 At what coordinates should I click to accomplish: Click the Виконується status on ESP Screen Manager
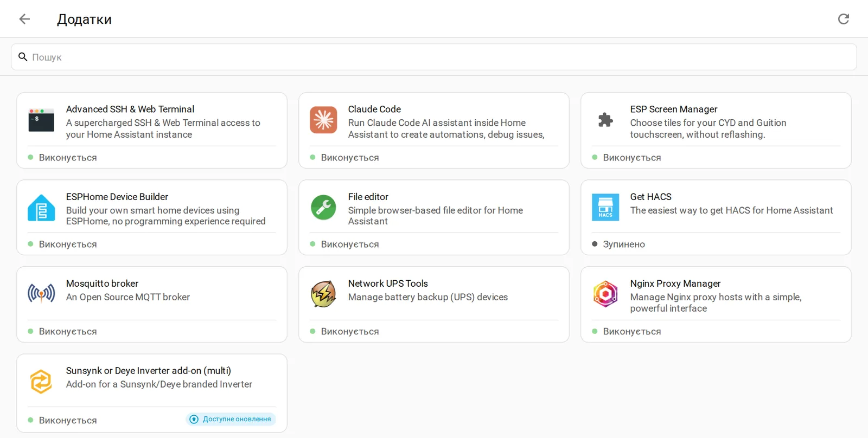click(632, 158)
